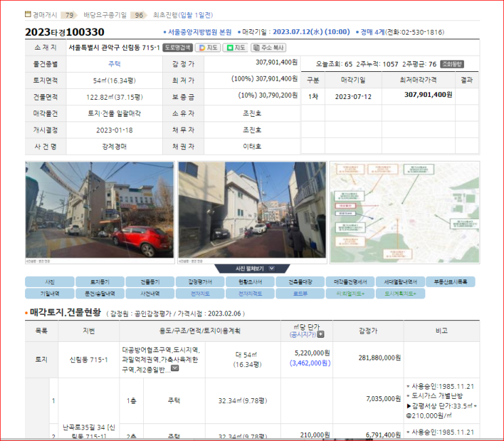Click the 도로명검색 button
504x441 pixels.
[x=178, y=47]
